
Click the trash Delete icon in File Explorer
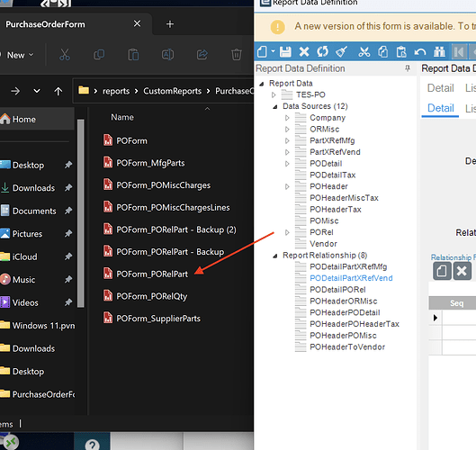[x=236, y=55]
